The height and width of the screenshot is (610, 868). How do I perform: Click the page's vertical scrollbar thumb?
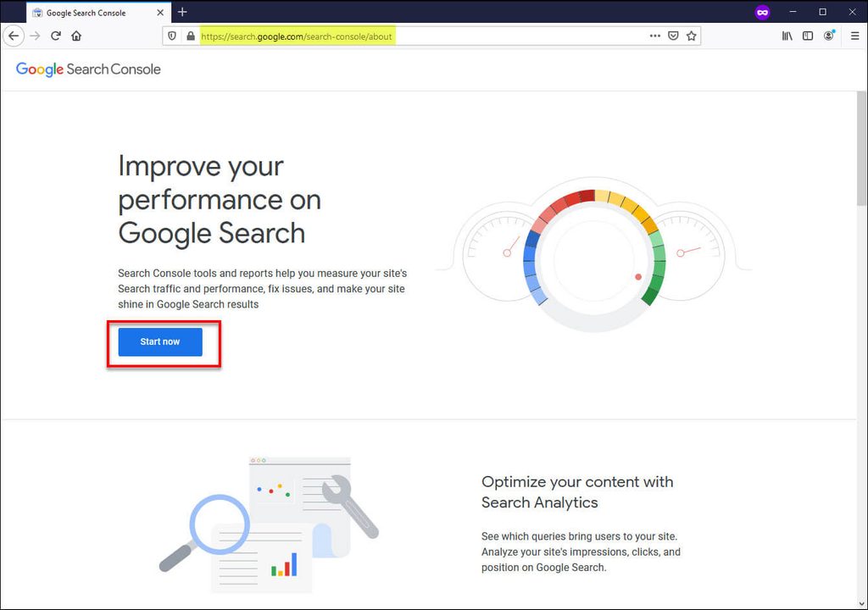tap(861, 148)
